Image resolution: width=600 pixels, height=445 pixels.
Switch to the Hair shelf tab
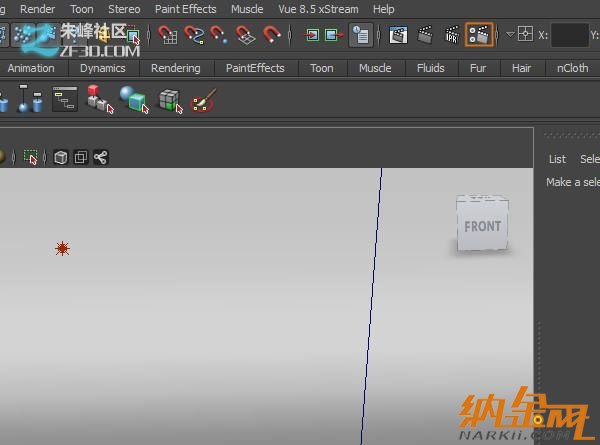(521, 68)
